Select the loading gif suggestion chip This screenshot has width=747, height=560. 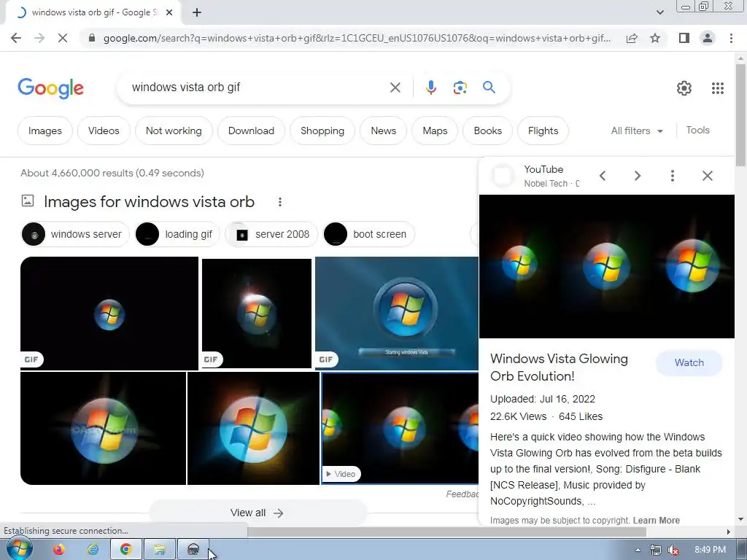pos(177,234)
